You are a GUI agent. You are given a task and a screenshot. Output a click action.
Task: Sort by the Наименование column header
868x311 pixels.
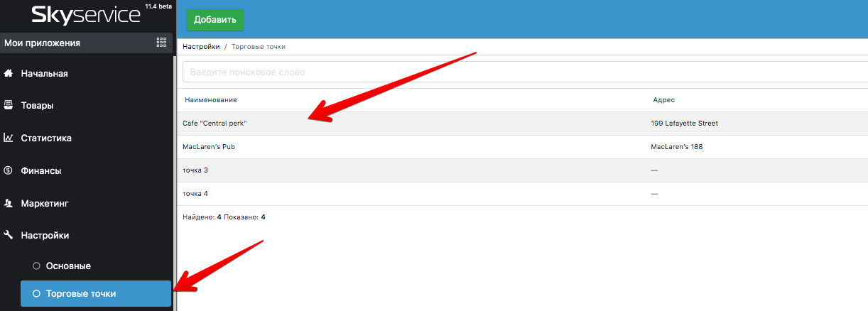pos(211,100)
